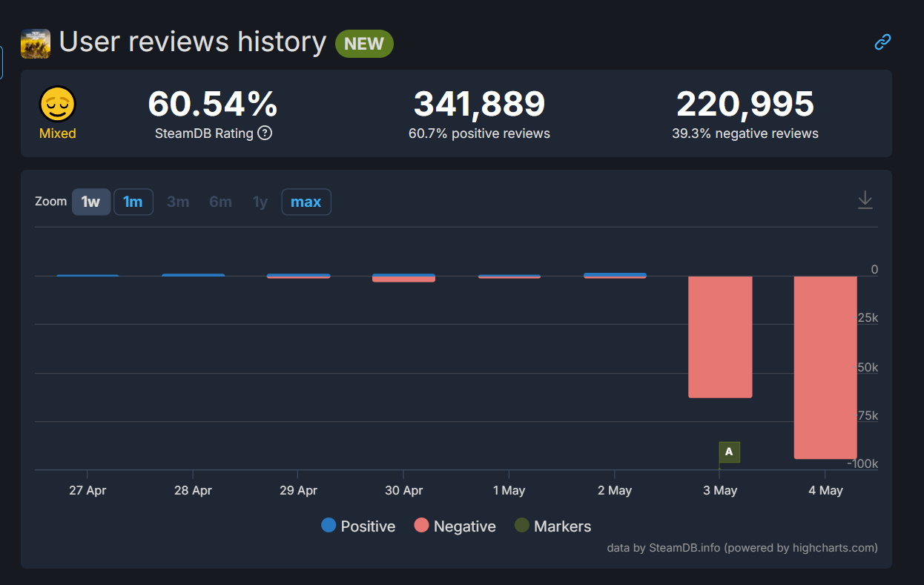Click the red Negative legend dot
This screenshot has height=585, width=924.
point(421,526)
